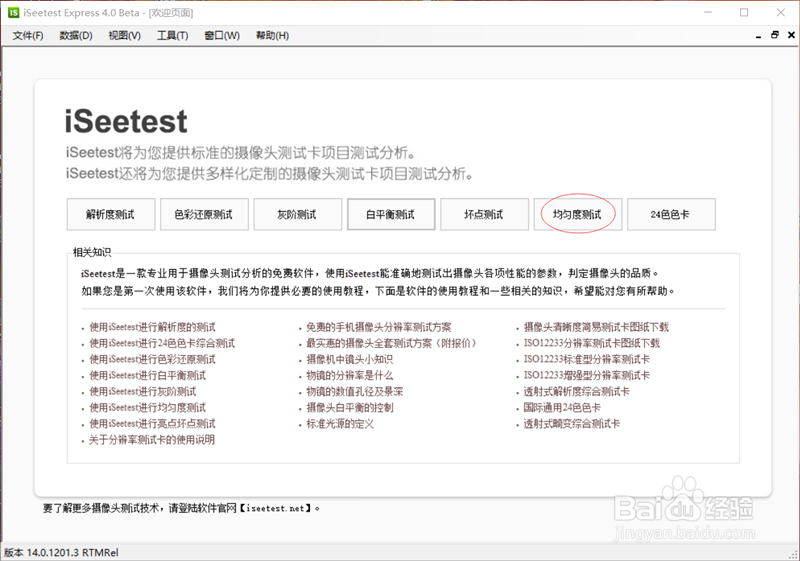This screenshot has height=561, width=800.
Task: Minimize the inner 欢迎页面 document window
Action: coord(759,35)
